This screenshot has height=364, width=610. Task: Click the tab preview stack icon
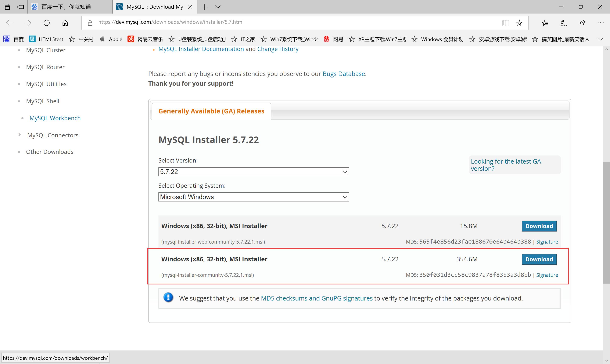coord(7,7)
